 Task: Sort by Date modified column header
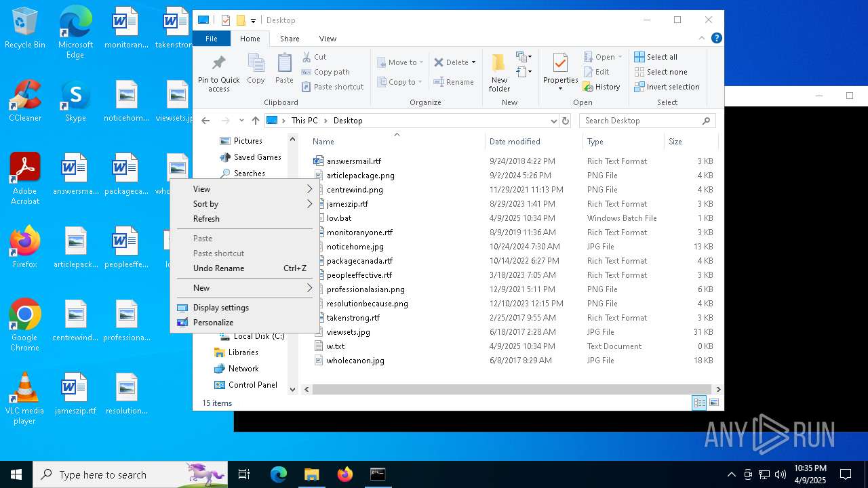[533, 142]
